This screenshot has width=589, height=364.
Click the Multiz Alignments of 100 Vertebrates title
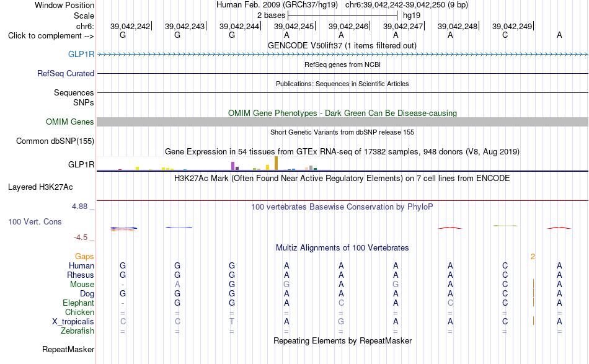click(342, 248)
